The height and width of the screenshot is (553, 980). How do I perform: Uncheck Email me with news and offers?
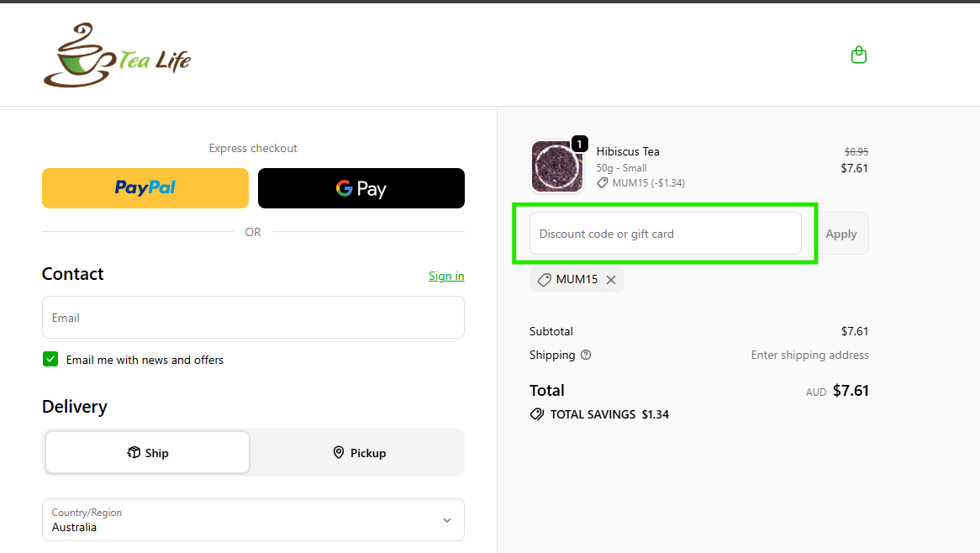point(50,360)
